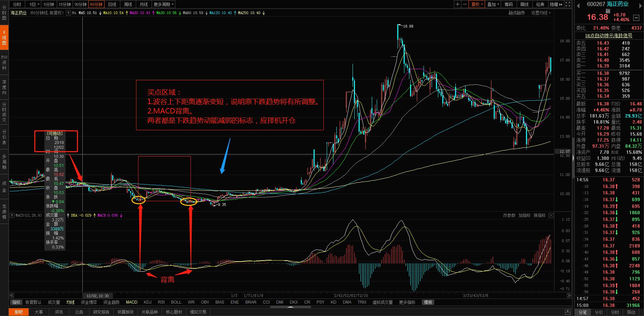
Task: Hide side panel via 隐藏 button
Action: pyautogui.click(x=556, y=4)
